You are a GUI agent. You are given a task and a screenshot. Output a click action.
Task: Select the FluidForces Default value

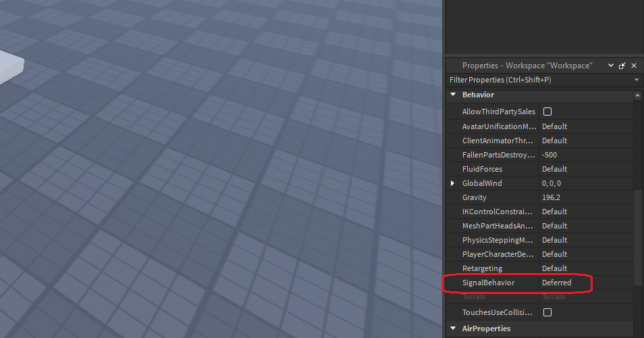pyautogui.click(x=554, y=169)
